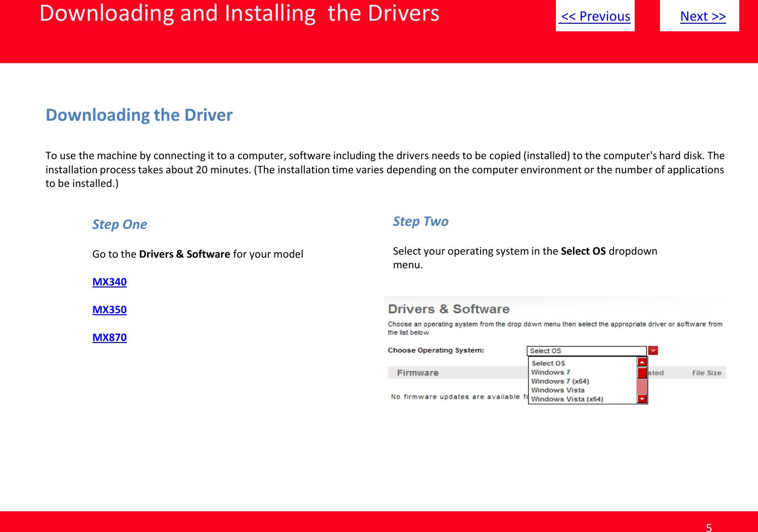Click the Choose Operating System label
The image size is (758, 532).
tap(436, 350)
